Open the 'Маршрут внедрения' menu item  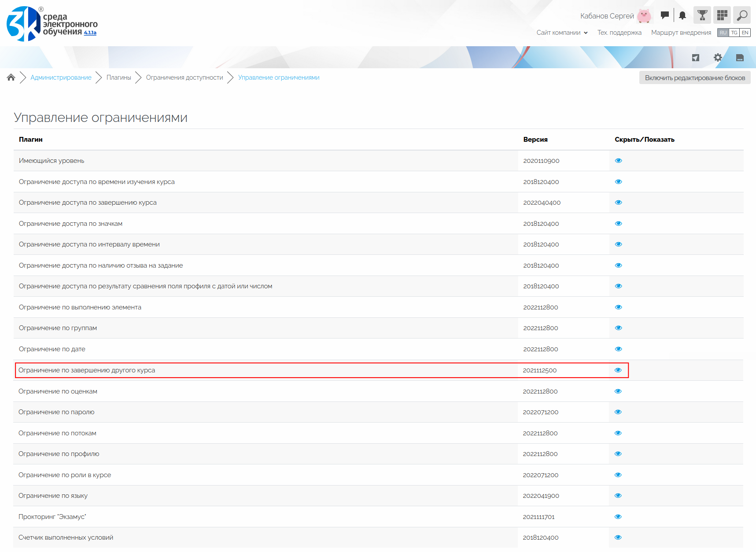click(x=681, y=33)
